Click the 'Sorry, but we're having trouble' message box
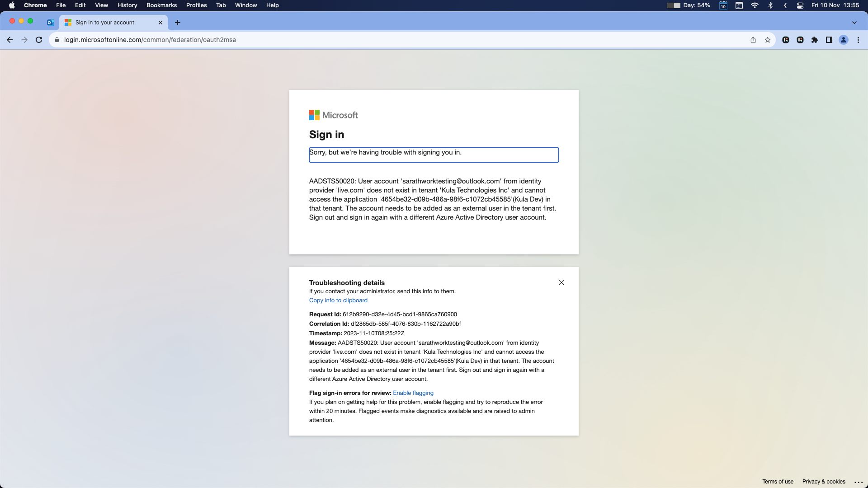868x488 pixels. click(434, 155)
